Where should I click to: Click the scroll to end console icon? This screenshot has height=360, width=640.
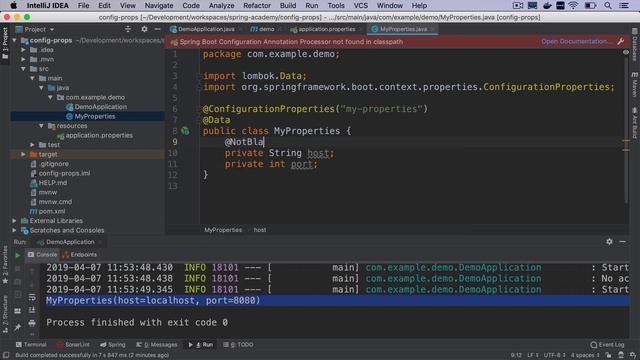[32, 310]
